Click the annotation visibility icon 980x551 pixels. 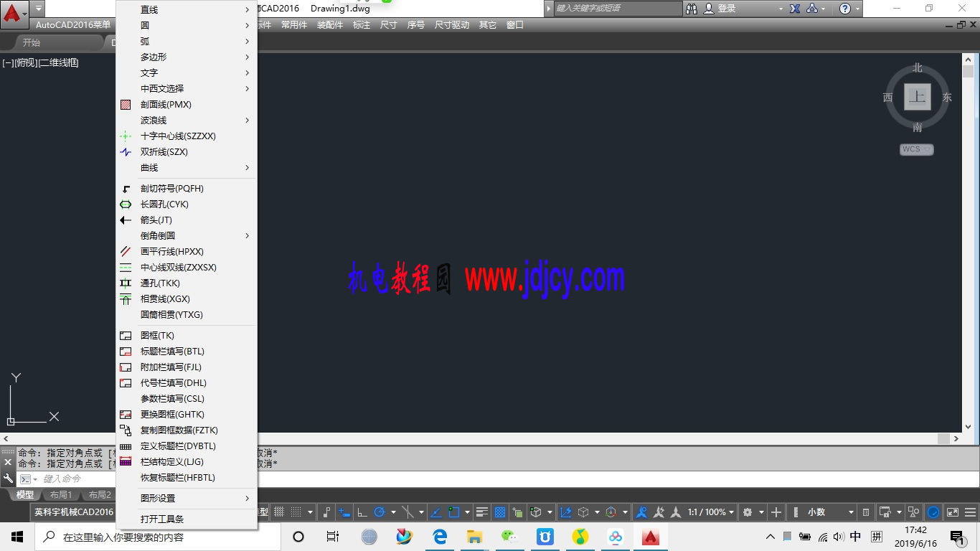click(641, 512)
